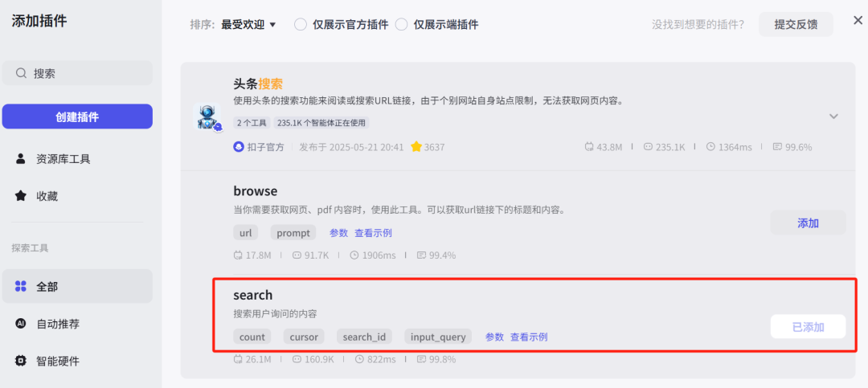Click the 822ms clock icon for search

[359, 359]
